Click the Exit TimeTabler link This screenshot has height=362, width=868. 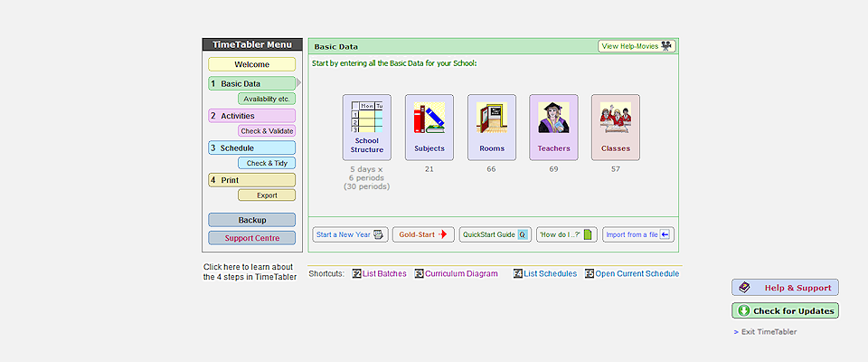(769, 332)
